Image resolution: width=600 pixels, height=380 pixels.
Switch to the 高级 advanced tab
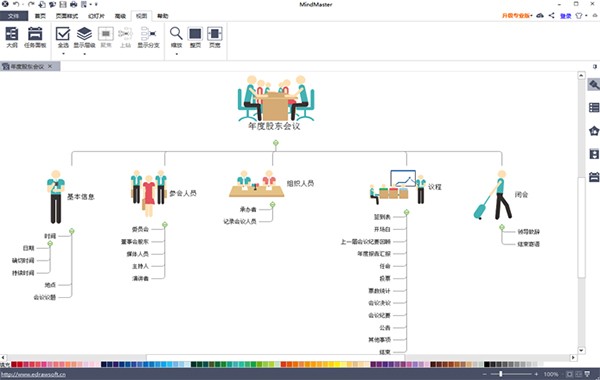[120, 16]
